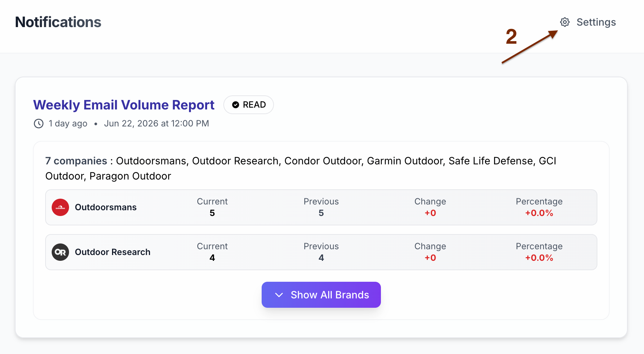Click the Outdoorsmans red logo icon
644x354 pixels.
point(60,207)
